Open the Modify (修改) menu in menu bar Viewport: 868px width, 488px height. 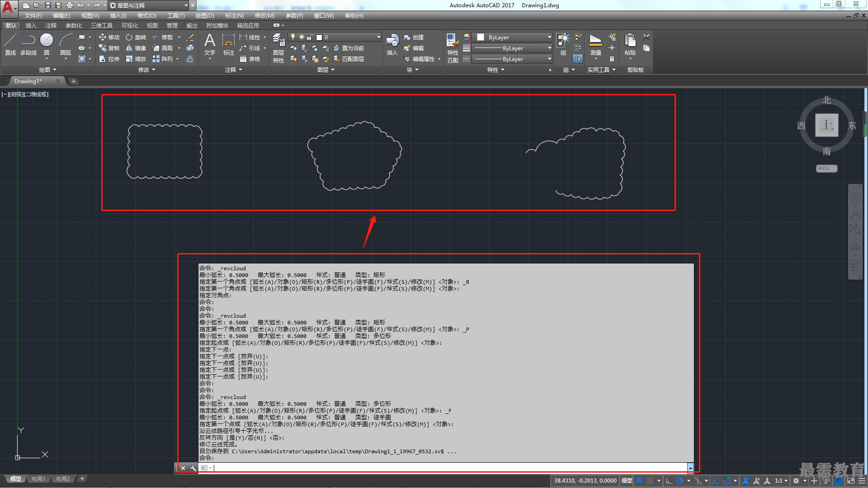tap(264, 15)
